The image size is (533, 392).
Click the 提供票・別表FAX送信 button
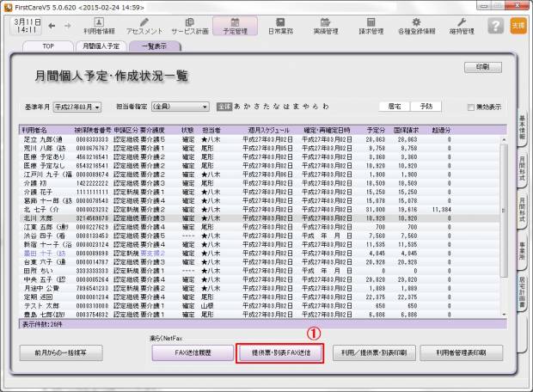[280, 352]
